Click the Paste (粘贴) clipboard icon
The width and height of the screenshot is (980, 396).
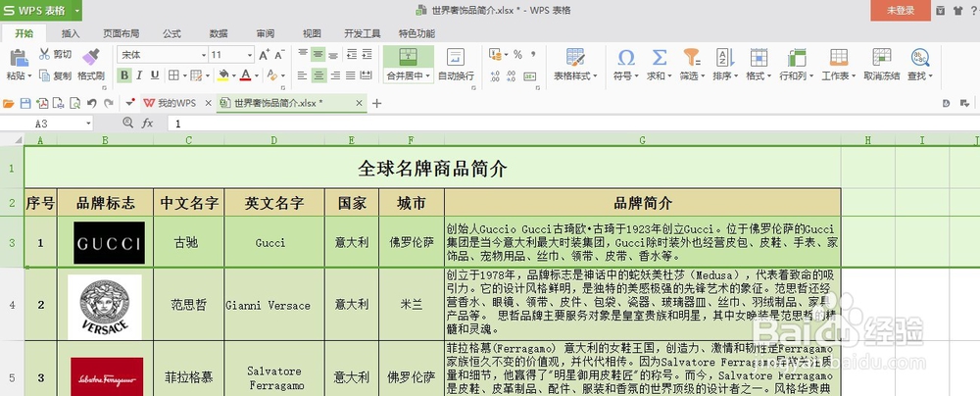click(18, 56)
